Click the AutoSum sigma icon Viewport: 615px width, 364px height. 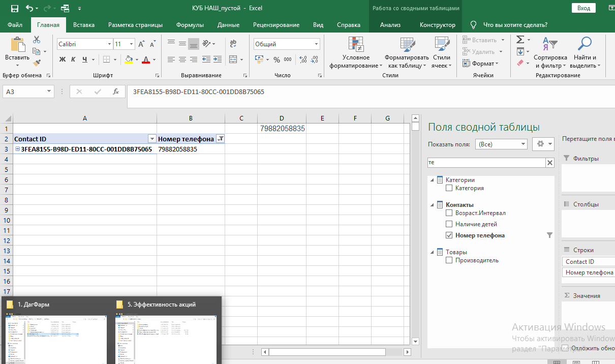(520, 40)
